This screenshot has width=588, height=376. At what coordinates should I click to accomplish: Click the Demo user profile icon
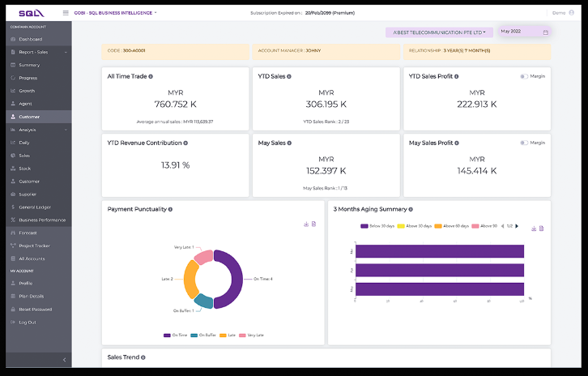(x=572, y=13)
